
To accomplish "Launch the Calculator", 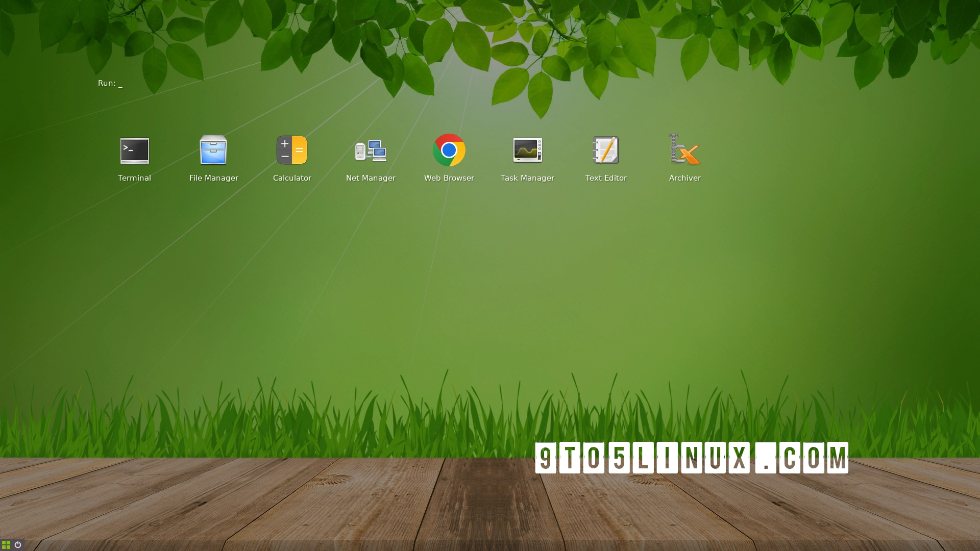I will tap(292, 150).
